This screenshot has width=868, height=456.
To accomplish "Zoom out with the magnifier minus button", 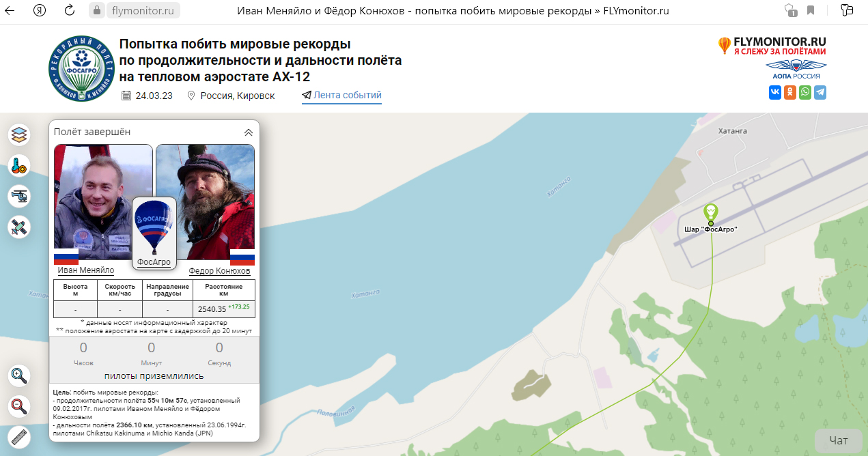I will pyautogui.click(x=19, y=406).
